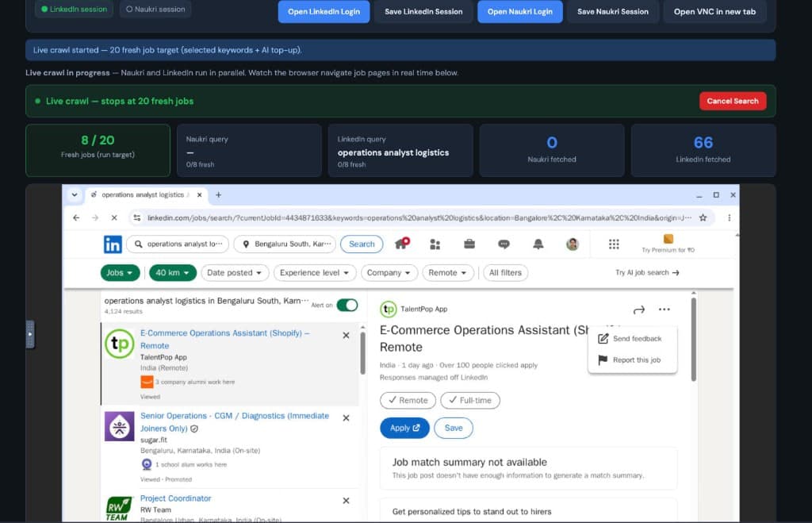The width and height of the screenshot is (812, 523).
Task: Click site information icon in address bar
Action: (136, 217)
